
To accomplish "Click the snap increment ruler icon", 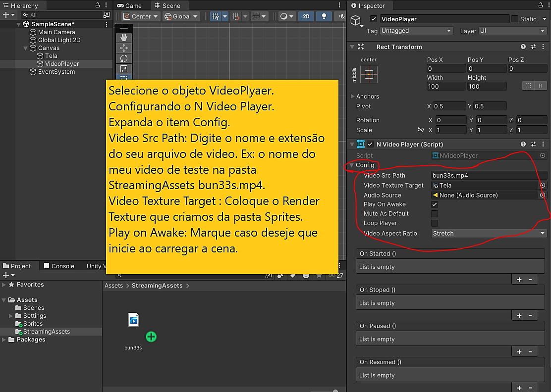I will [x=256, y=16].
